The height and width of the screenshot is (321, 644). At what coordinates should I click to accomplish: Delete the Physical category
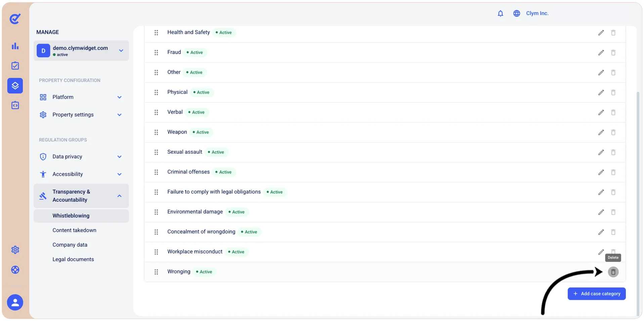pos(613,92)
